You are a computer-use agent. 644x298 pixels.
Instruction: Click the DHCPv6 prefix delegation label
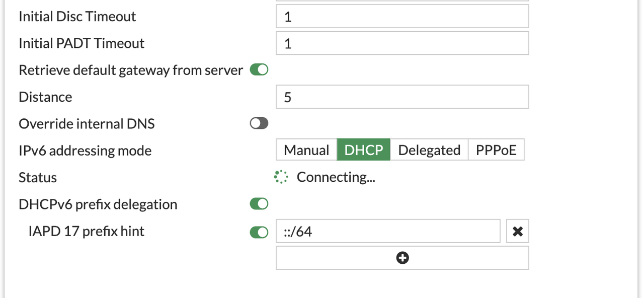[98, 204]
